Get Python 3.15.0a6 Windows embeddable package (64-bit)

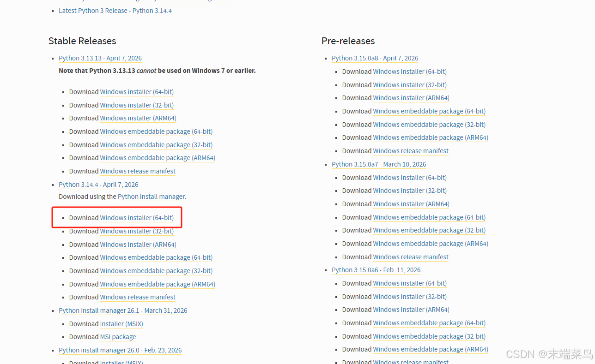[429, 323]
